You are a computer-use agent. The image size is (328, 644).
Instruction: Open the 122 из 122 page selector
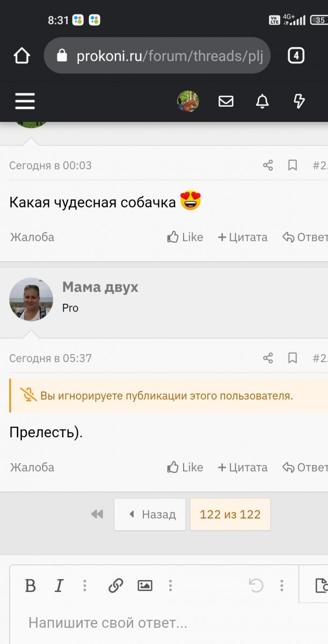(x=230, y=515)
